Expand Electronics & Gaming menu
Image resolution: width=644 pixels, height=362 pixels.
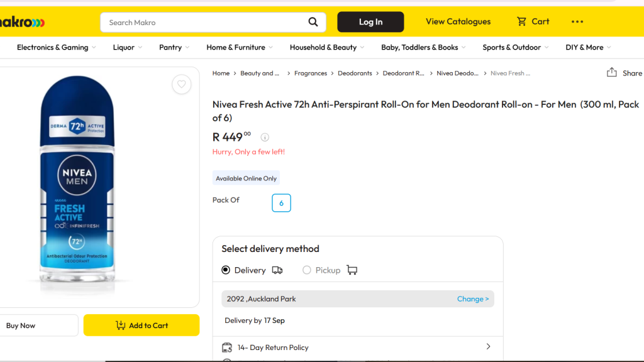point(56,48)
